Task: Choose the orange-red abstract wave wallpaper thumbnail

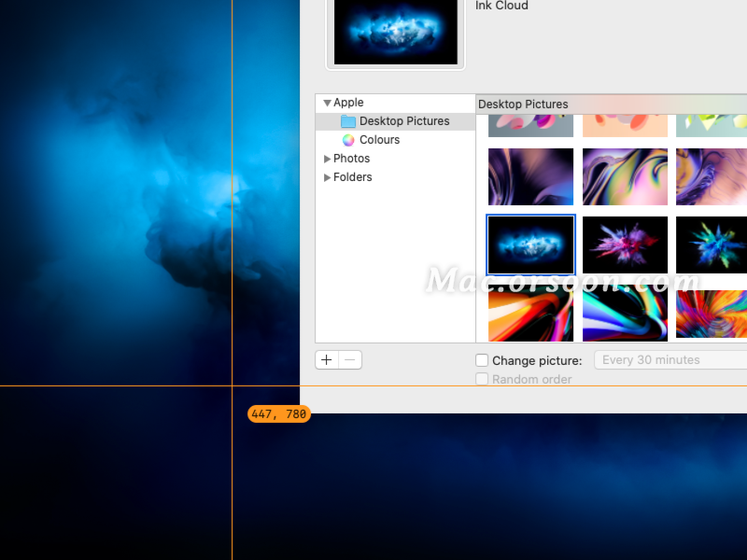Action: (530, 314)
